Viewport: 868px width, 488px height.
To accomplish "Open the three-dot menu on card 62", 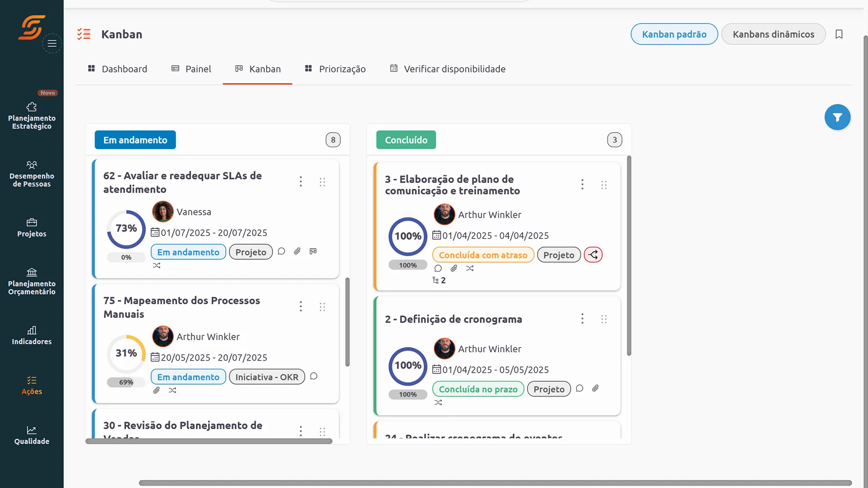I will click(x=301, y=182).
